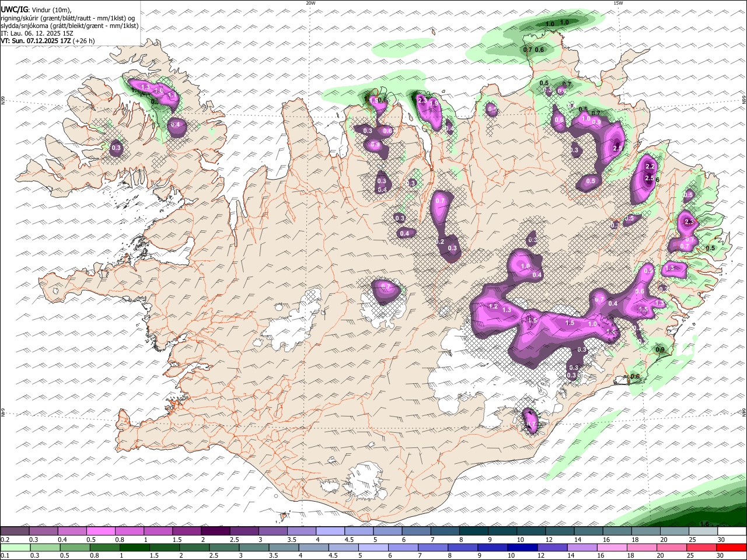
Task: Click the '0.2' legend label under purple swatches
Action: coord(5,540)
